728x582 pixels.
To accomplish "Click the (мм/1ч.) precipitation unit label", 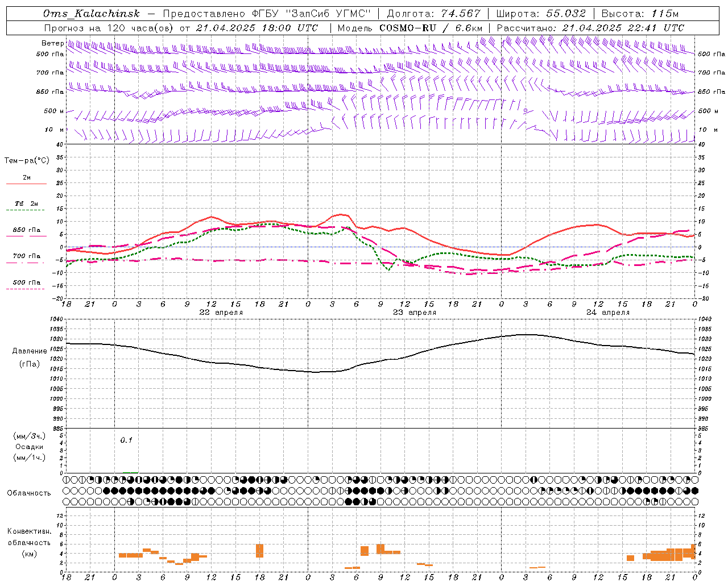I will [x=30, y=458].
